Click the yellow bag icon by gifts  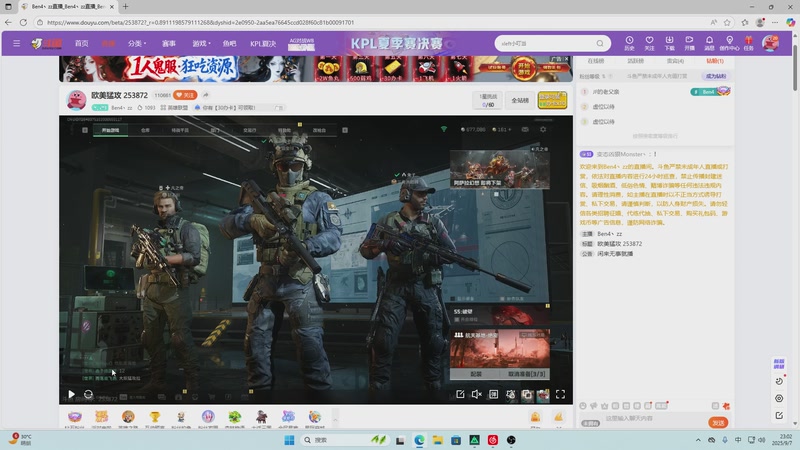(535, 417)
